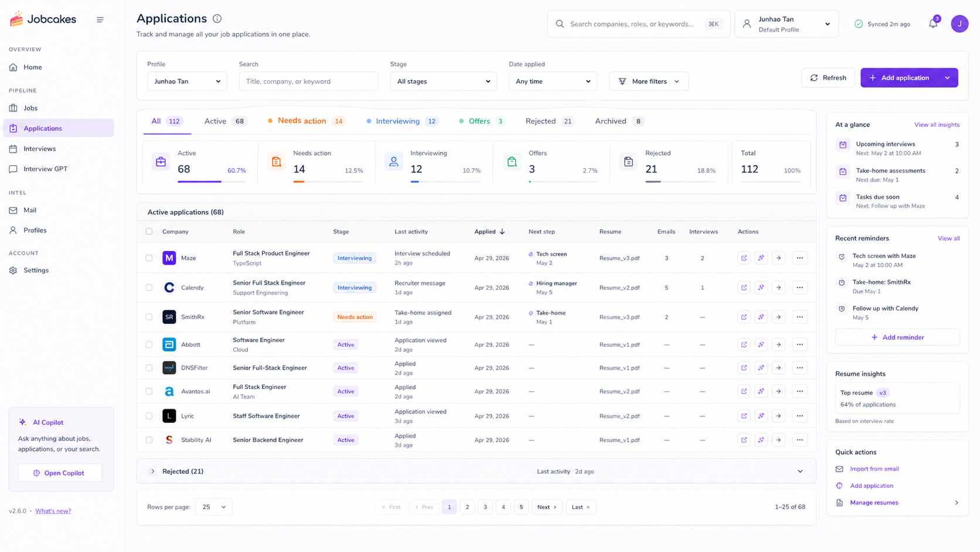Open Interviews in sidebar
The width and height of the screenshot is (980, 552).
tap(59, 149)
